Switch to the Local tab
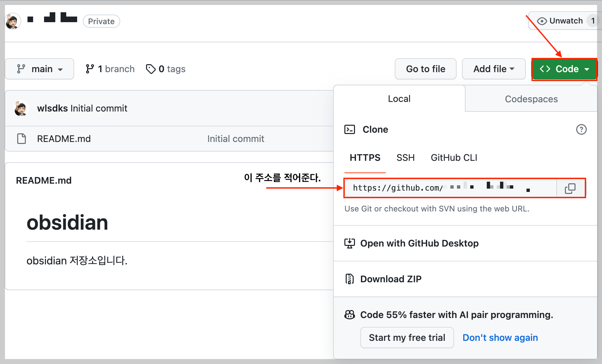 [x=399, y=99]
